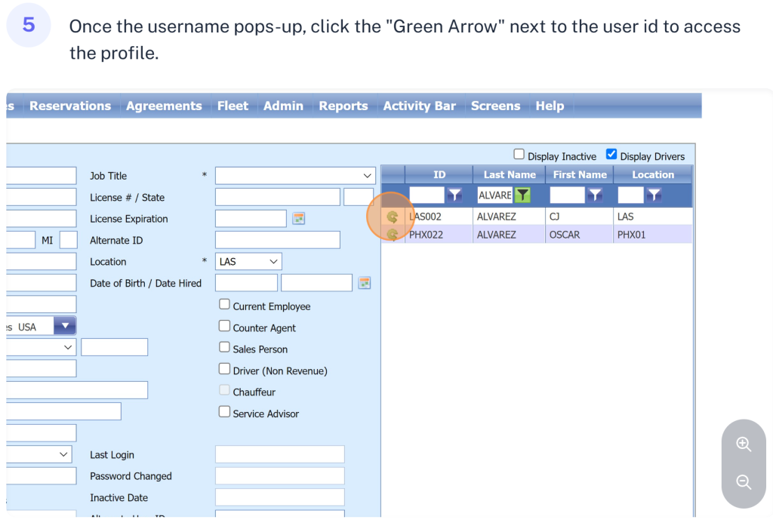
Task: Open the Location dropdown showing LAS
Action: (x=248, y=262)
